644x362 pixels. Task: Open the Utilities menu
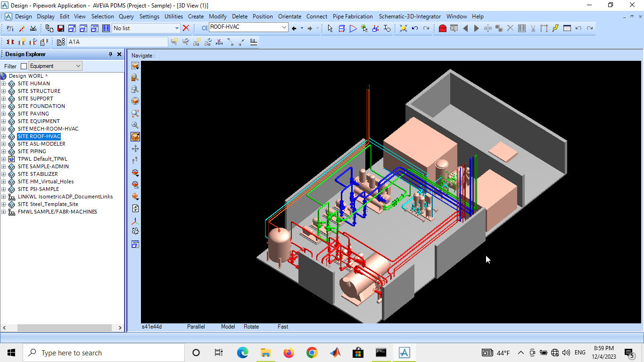(173, 16)
